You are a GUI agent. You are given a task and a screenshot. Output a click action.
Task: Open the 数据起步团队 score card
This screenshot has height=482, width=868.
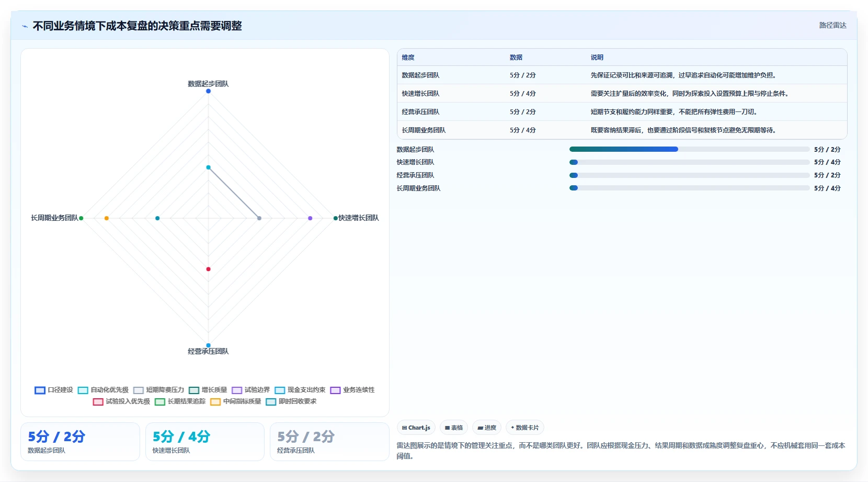click(80, 442)
